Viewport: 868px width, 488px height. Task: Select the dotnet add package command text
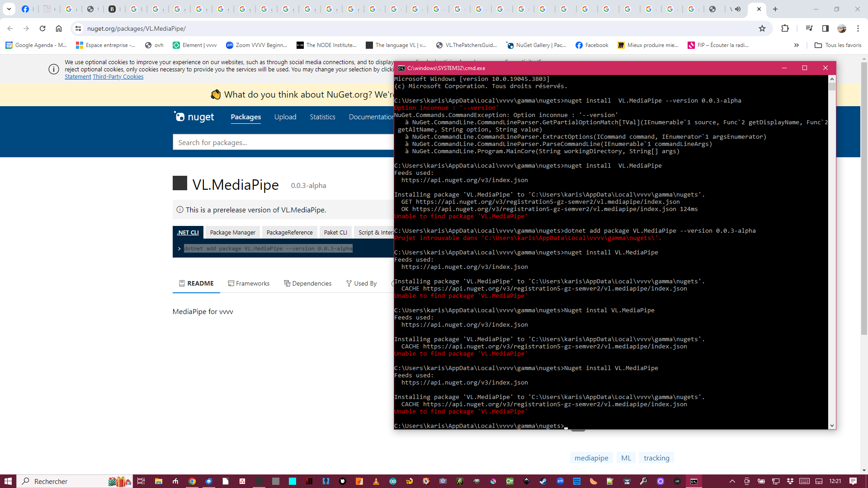268,249
